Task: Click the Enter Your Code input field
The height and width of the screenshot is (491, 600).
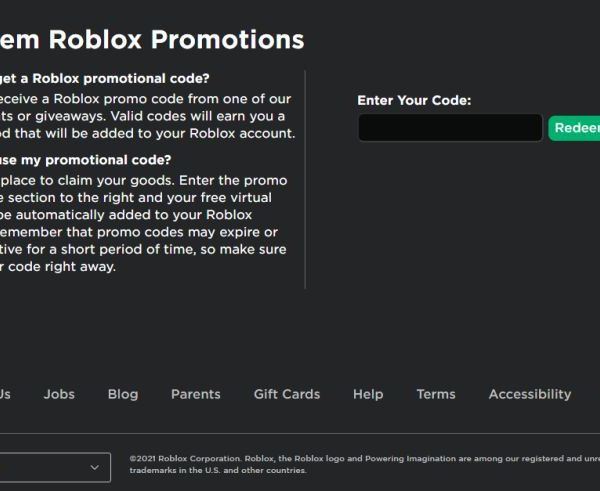Action: [x=450, y=128]
